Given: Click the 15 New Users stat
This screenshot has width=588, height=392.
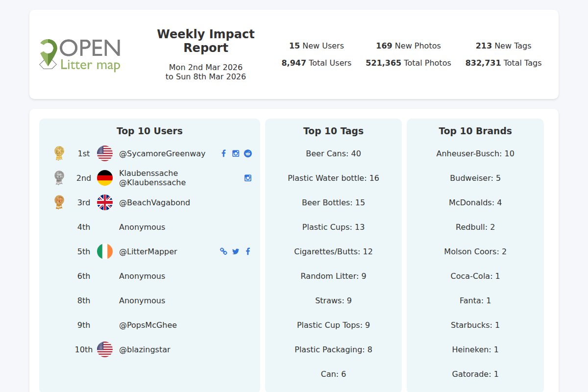Looking at the screenshot, I should 317,46.
